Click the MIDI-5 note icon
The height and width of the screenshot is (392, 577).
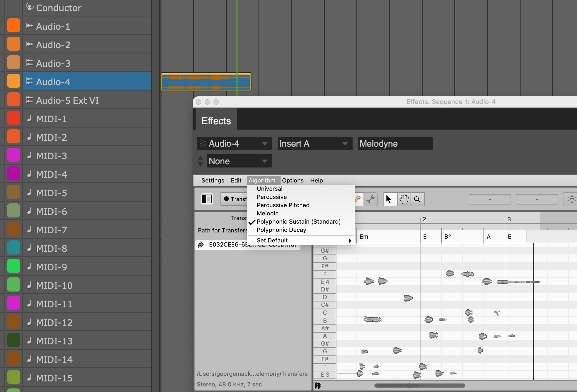[x=29, y=192]
